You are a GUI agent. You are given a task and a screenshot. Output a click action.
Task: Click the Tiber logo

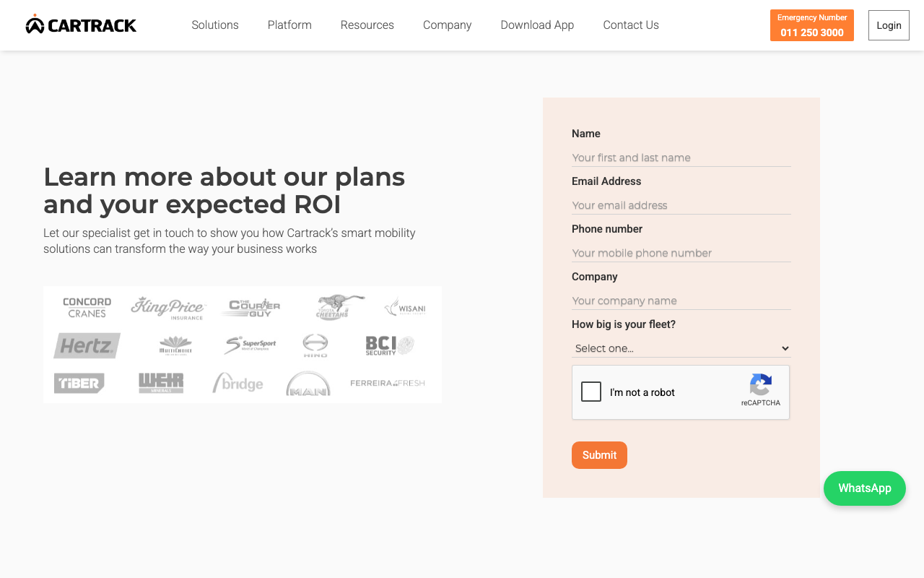click(79, 383)
